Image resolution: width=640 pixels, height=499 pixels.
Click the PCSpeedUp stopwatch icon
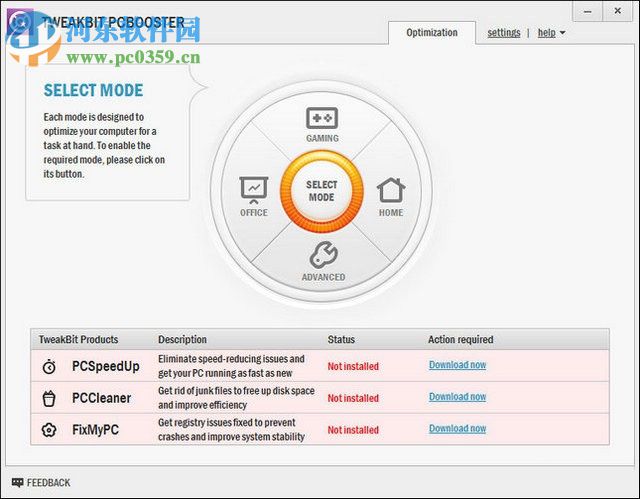pos(49,366)
